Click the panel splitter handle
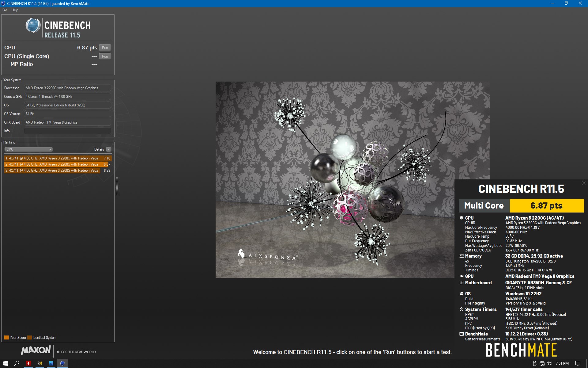This screenshot has height=368, width=588. pos(117,186)
